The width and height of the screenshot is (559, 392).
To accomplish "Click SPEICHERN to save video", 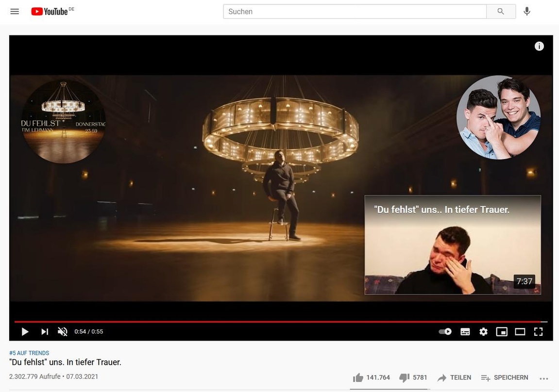I will (x=505, y=378).
